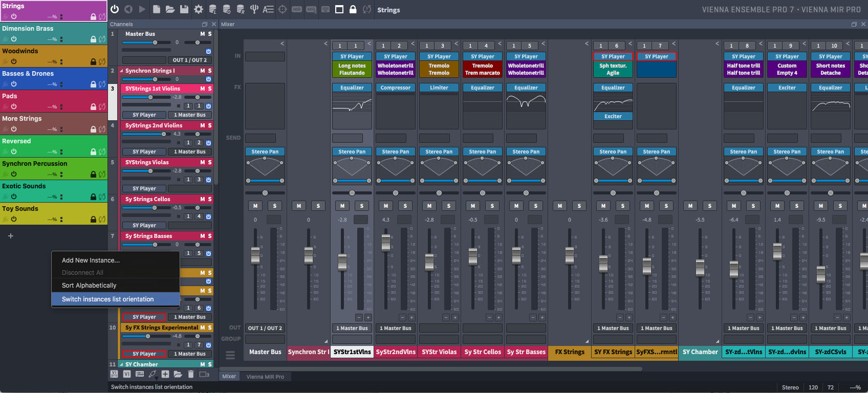This screenshot has width=868, height=393.
Task: Click the VI icon in the bottom channel toolbar
Action: [x=126, y=374]
